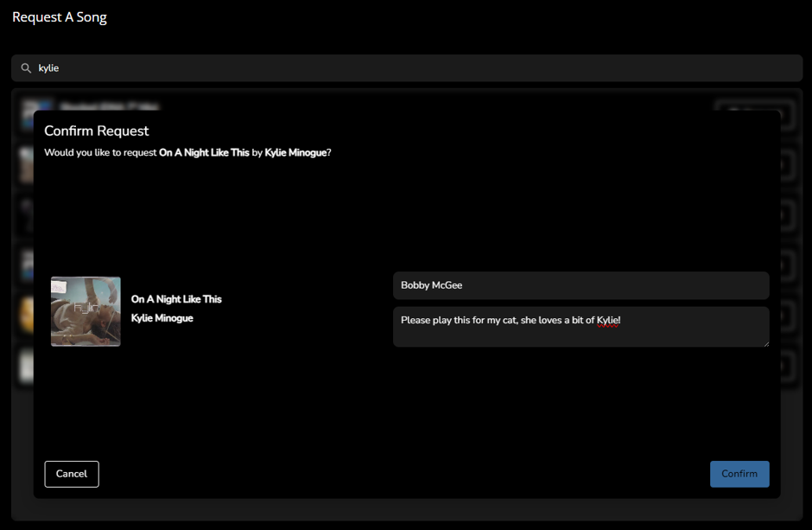This screenshot has width=812, height=530.
Task: Click the "On A Night Like This" title beside artwork
Action: click(176, 299)
